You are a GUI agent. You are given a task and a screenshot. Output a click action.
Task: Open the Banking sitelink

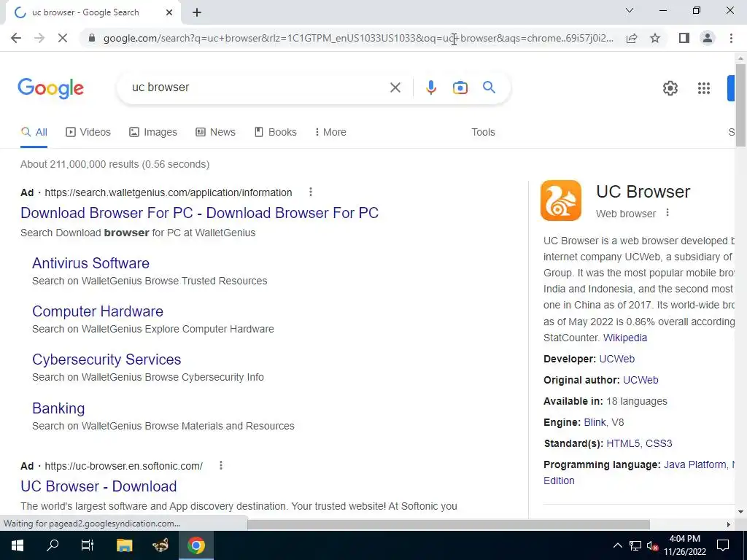(x=58, y=408)
